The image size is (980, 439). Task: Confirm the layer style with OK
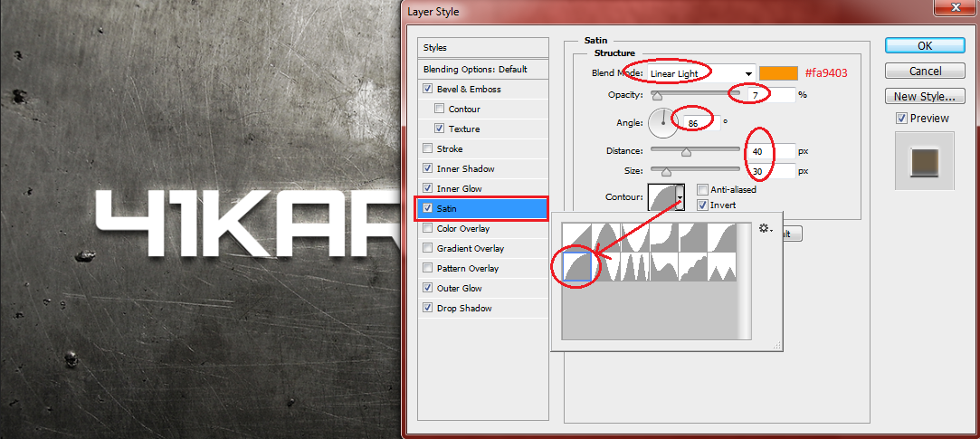point(925,45)
